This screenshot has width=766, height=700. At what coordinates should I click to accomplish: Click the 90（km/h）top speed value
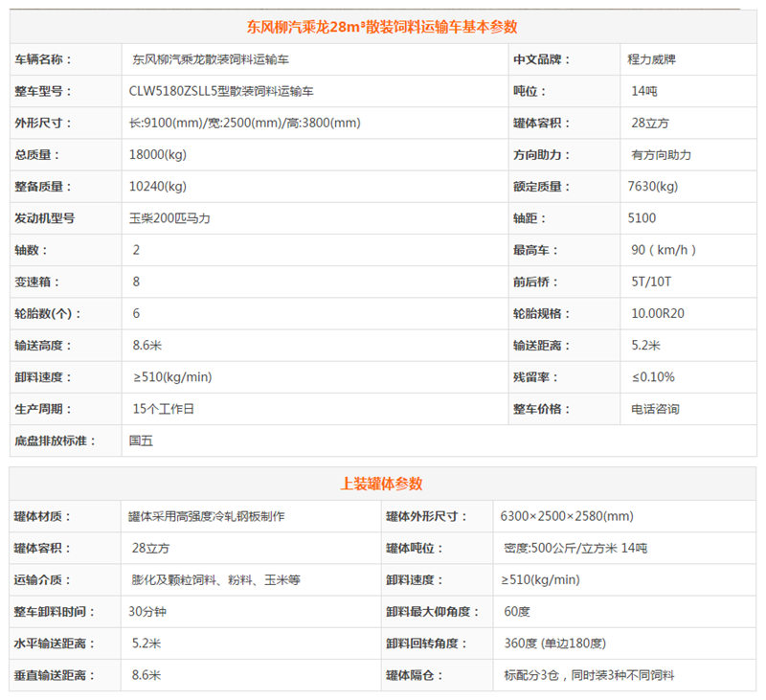point(657,250)
